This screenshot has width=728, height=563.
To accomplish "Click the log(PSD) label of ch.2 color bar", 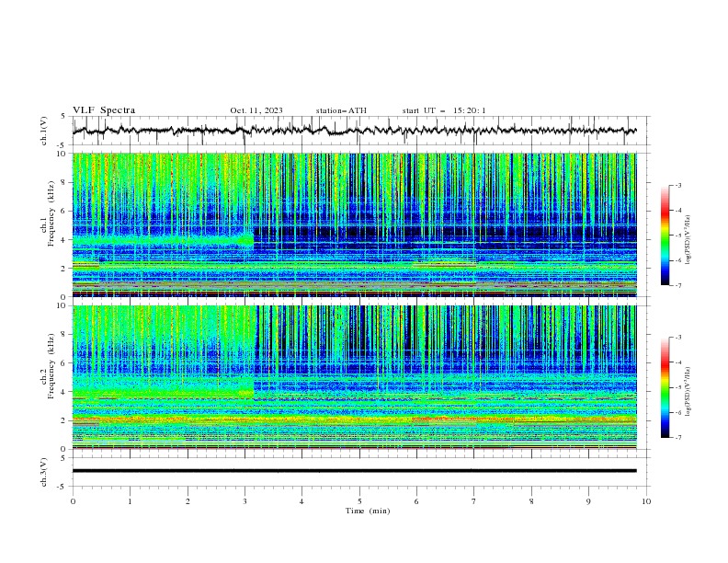I will 688,392.
